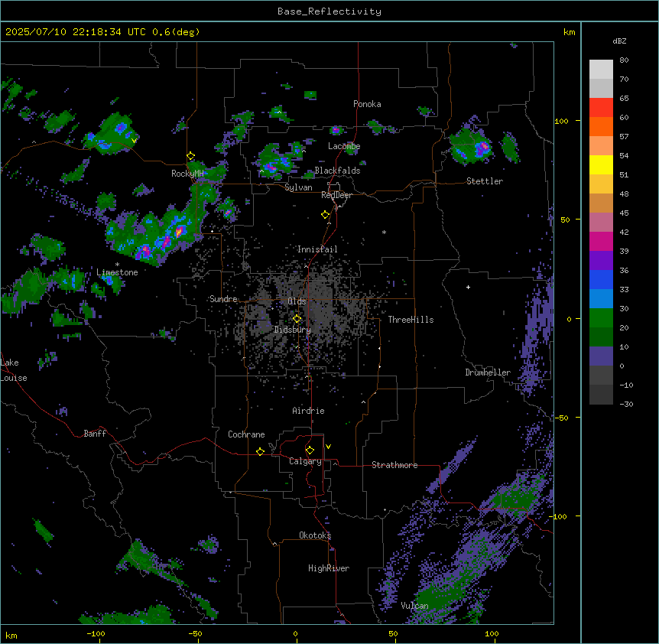Click the 45 value on the dBZ legend
This screenshot has width=659, height=644.
point(624,213)
